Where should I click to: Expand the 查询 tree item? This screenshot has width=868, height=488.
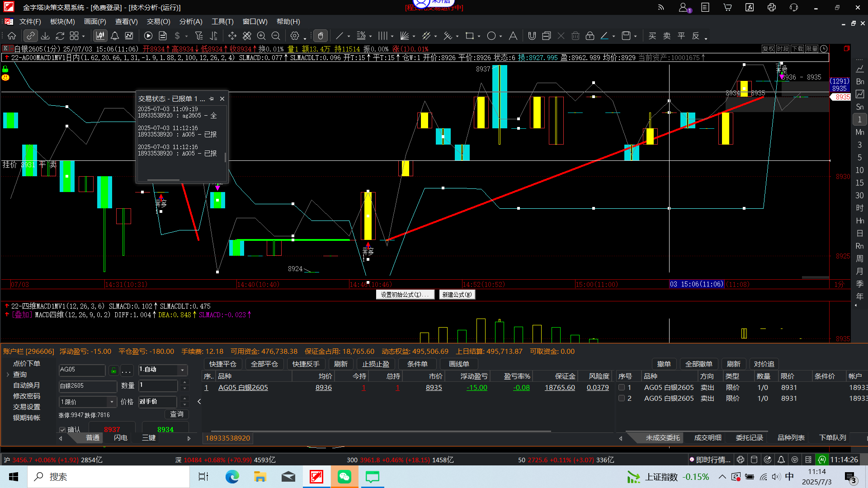pyautogui.click(x=8, y=375)
